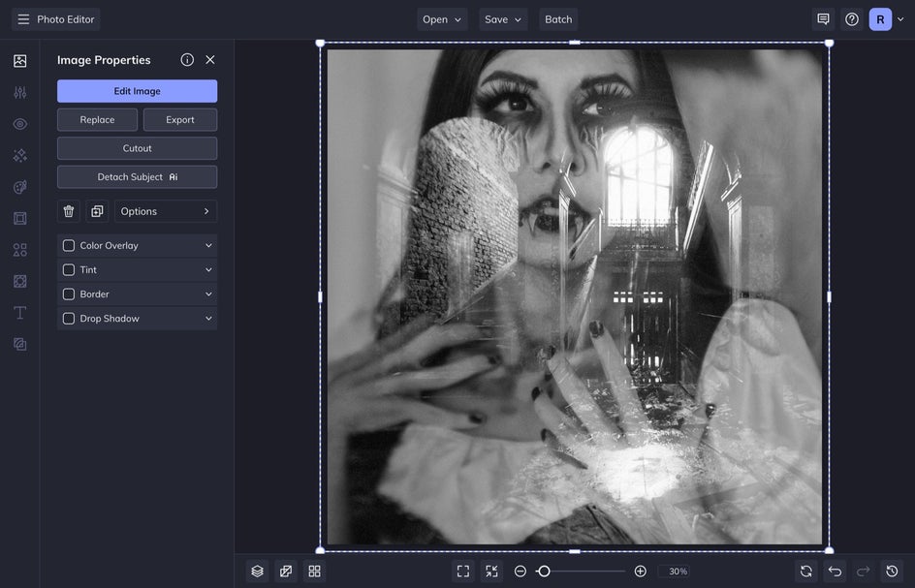
Task: Click the zoom in plus icon
Action: click(x=640, y=572)
